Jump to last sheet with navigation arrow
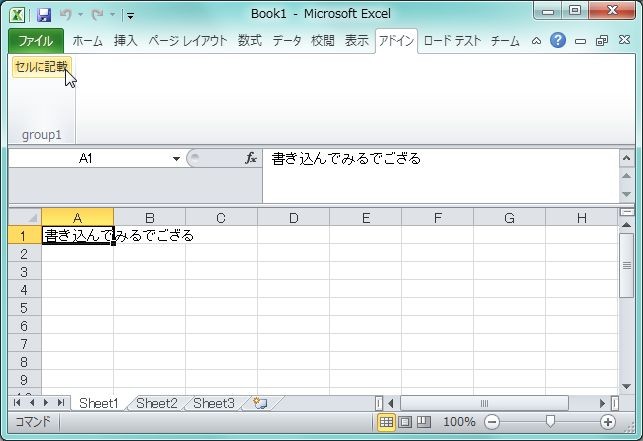Screen dimensions: 643x441 [61, 402]
